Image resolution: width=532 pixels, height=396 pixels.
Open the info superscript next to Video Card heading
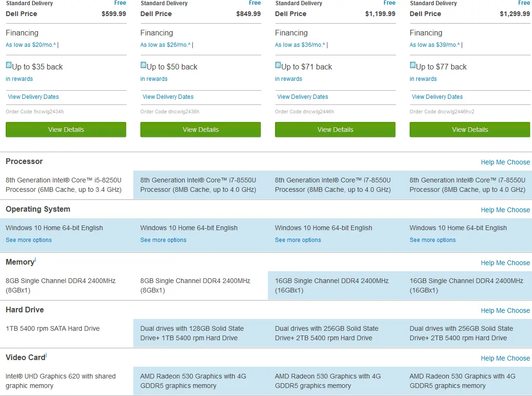click(46, 355)
